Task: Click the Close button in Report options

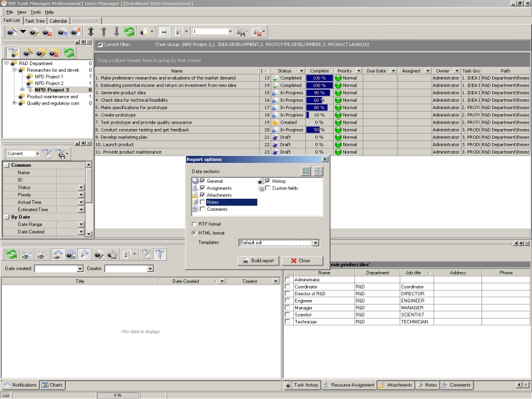Action: (303, 261)
